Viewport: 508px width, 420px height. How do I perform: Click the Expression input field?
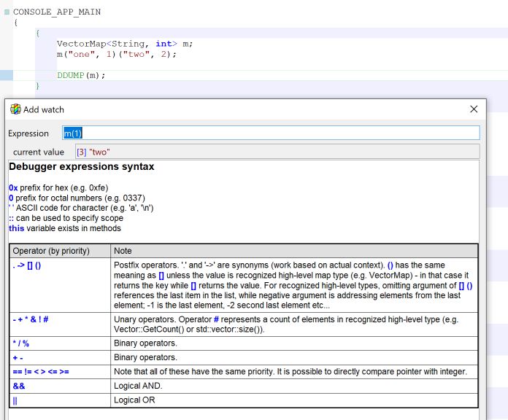click(x=271, y=133)
